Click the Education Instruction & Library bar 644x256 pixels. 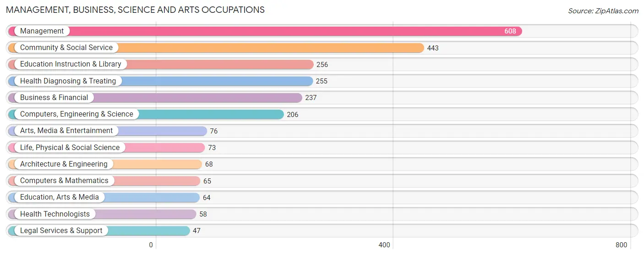pyautogui.click(x=161, y=64)
